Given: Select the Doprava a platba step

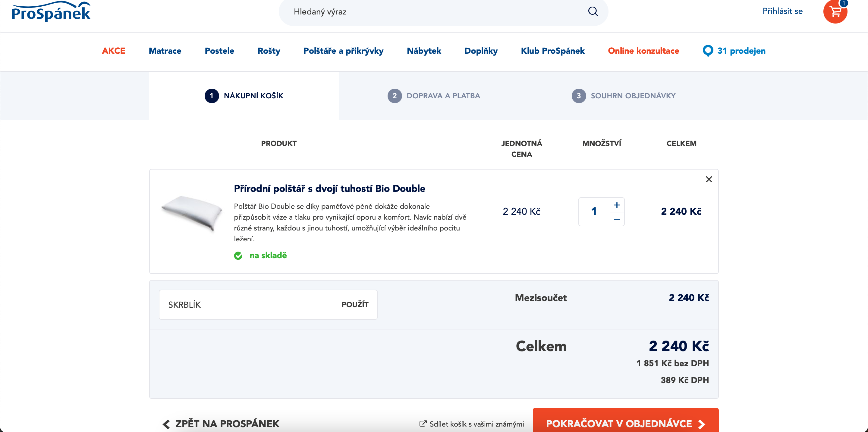Looking at the screenshot, I should click(x=434, y=96).
